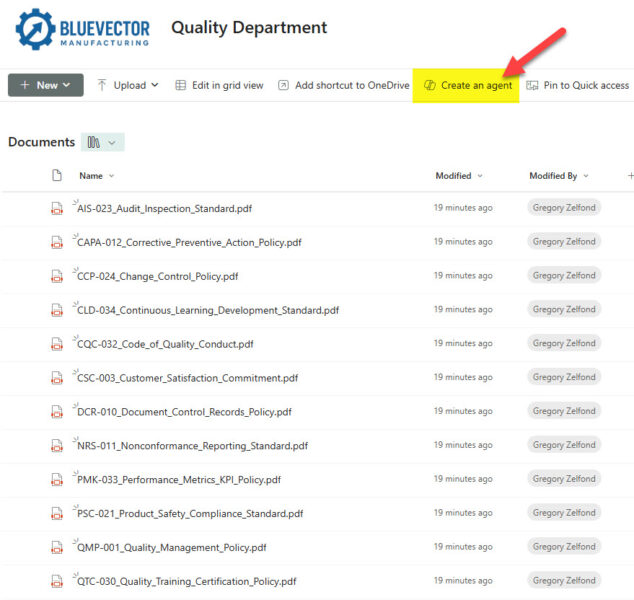Click PDF icon of CSC-003 Customer Satisfaction file
Viewport: 634px width, 600px height.
(57, 378)
